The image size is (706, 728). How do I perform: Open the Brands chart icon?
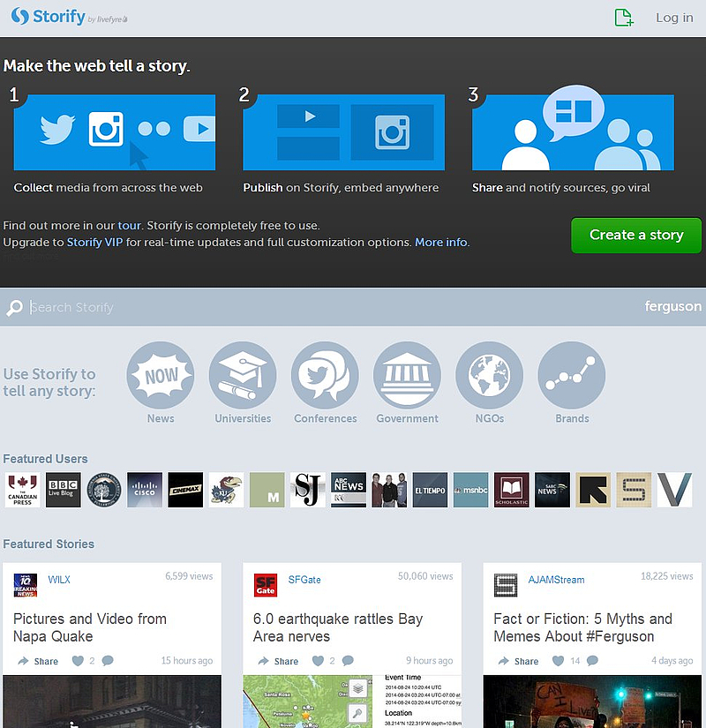[x=571, y=376]
